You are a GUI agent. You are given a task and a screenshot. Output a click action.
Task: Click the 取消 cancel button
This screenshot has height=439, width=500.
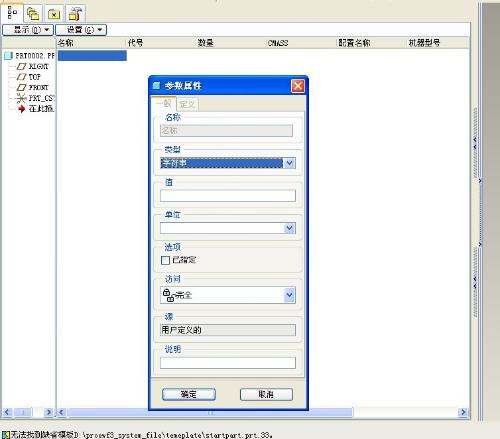coord(266,394)
